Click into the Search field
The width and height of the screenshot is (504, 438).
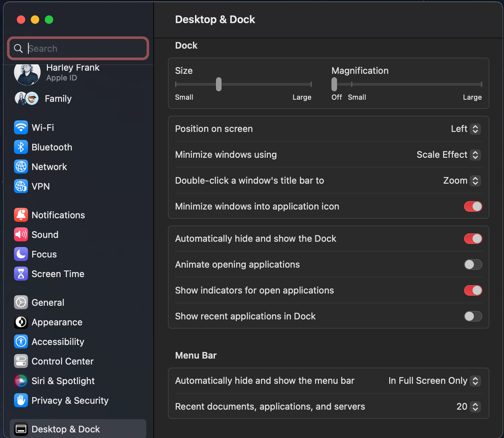pyautogui.click(x=84, y=48)
